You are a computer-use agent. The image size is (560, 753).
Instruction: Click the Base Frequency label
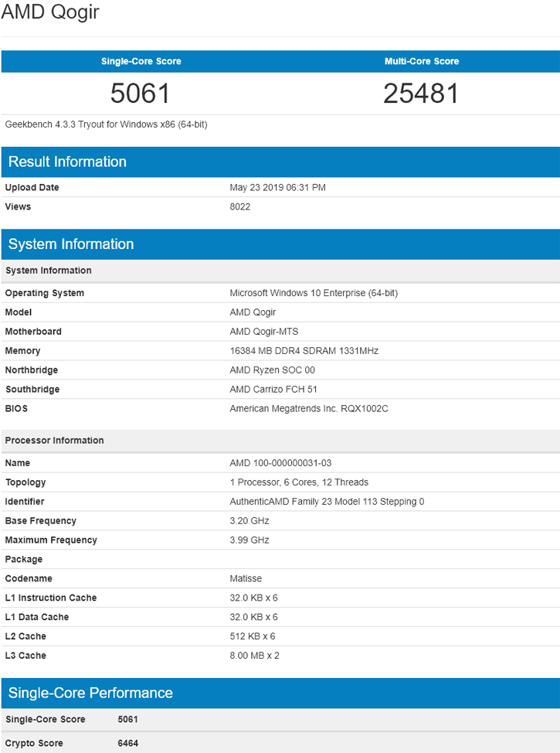[x=40, y=520]
